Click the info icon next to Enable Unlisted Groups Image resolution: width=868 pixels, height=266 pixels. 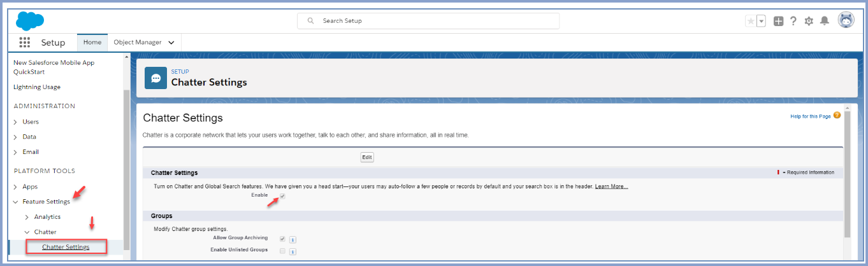tap(292, 252)
